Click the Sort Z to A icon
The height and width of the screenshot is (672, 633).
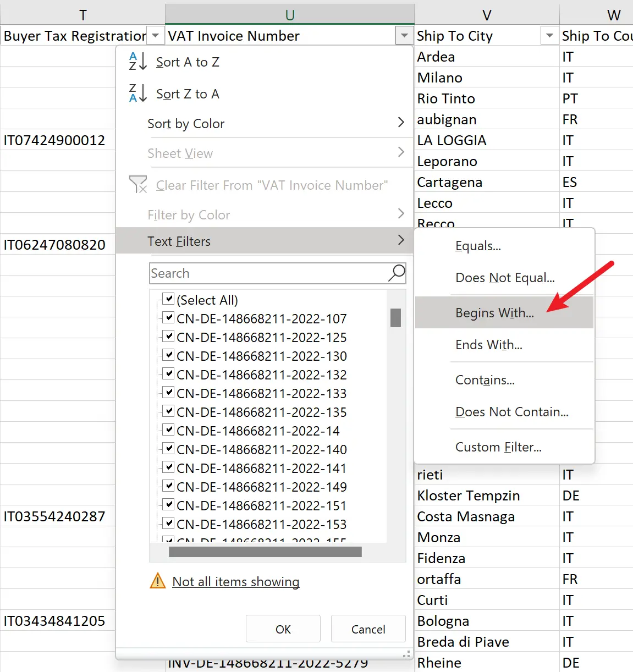coord(137,93)
